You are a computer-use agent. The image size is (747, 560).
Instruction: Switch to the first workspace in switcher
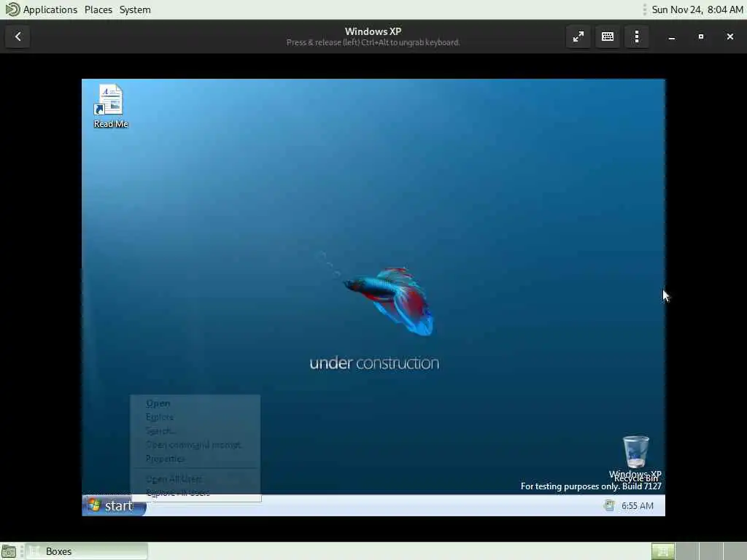[662, 551]
